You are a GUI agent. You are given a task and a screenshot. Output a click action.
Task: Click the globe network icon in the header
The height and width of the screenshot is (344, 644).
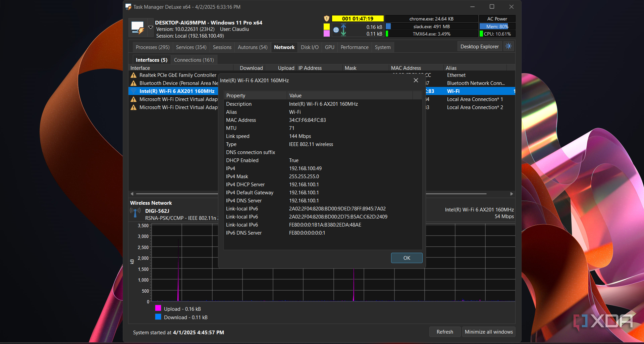[336, 30]
